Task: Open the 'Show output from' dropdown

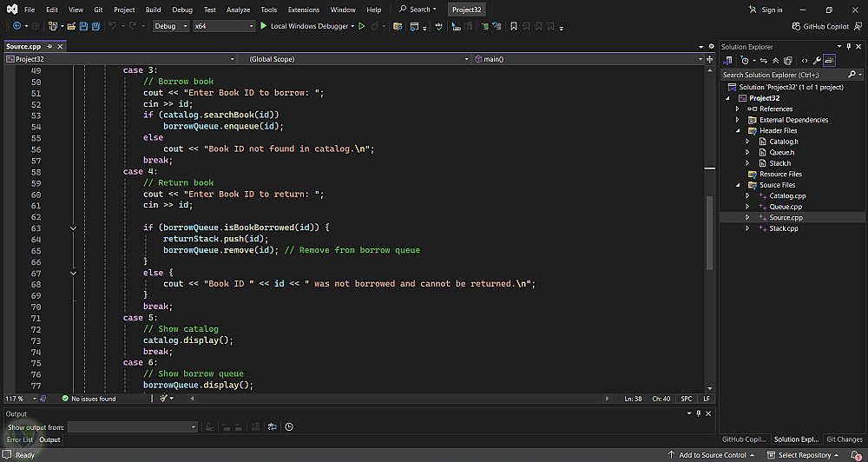Action: click(133, 427)
